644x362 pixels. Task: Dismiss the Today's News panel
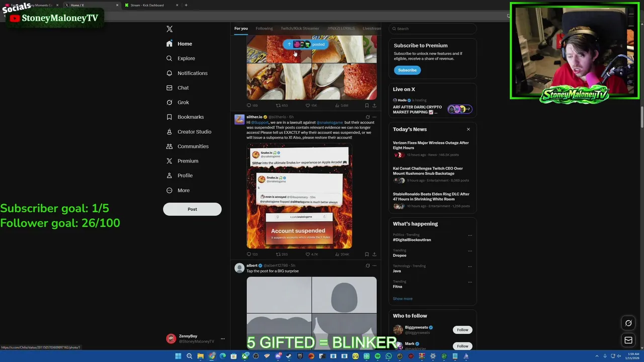click(x=468, y=129)
